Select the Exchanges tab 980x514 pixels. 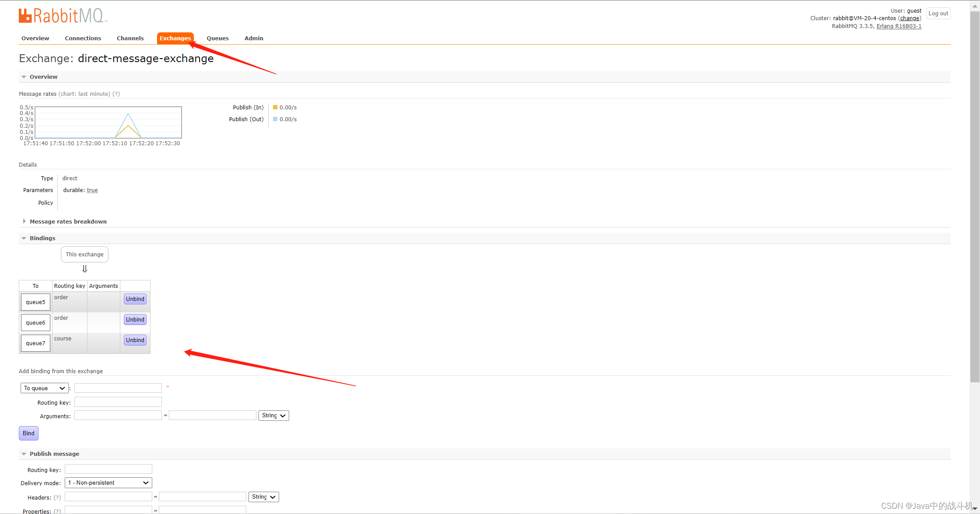click(175, 38)
